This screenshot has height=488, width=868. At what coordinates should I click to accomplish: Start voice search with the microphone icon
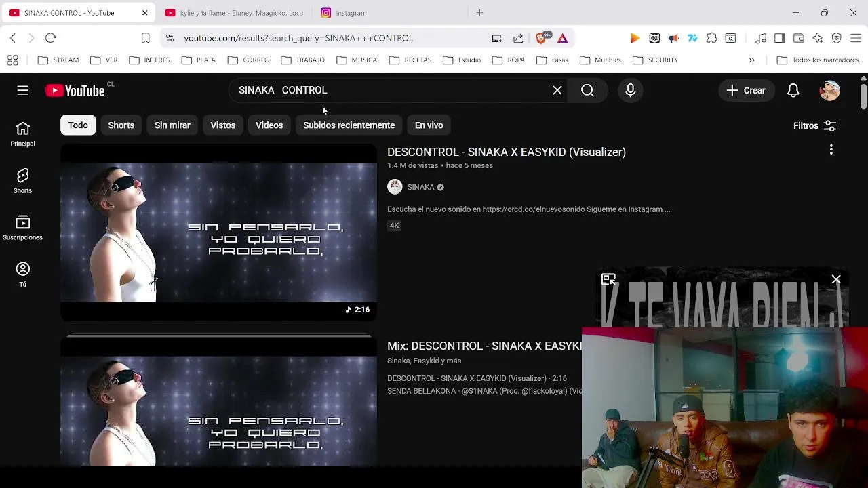631,90
